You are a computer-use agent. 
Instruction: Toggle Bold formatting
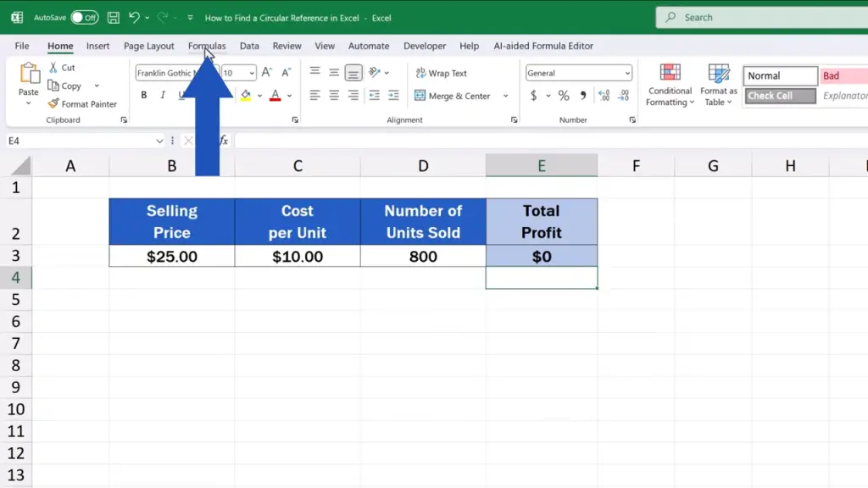pyautogui.click(x=144, y=95)
